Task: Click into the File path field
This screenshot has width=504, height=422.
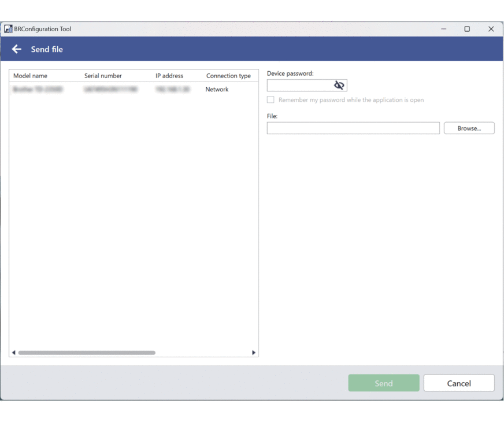Action: click(x=353, y=128)
